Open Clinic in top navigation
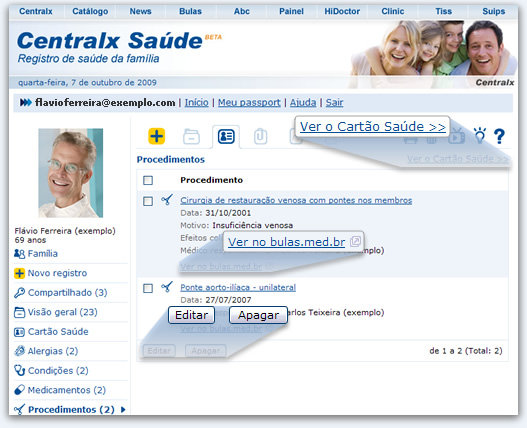This screenshot has width=527, height=428. coord(393,11)
